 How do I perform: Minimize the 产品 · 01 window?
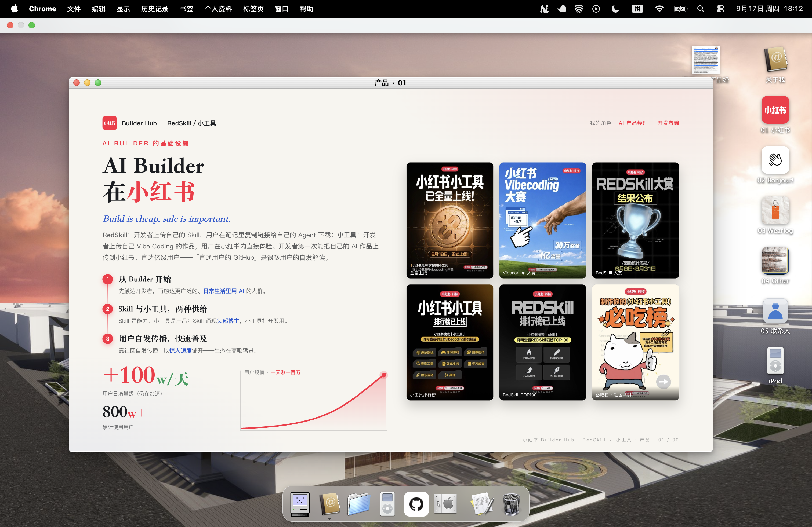pyautogui.click(x=87, y=83)
